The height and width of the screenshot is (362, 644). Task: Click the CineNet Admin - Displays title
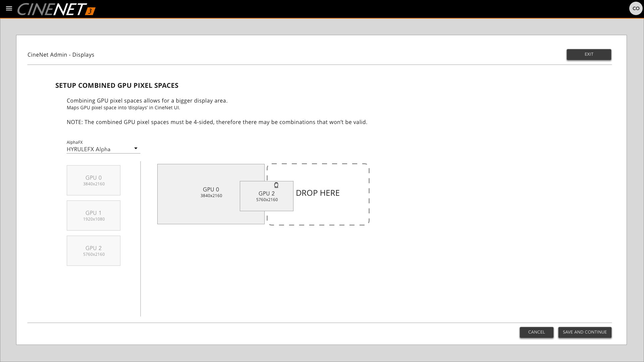[x=61, y=55]
